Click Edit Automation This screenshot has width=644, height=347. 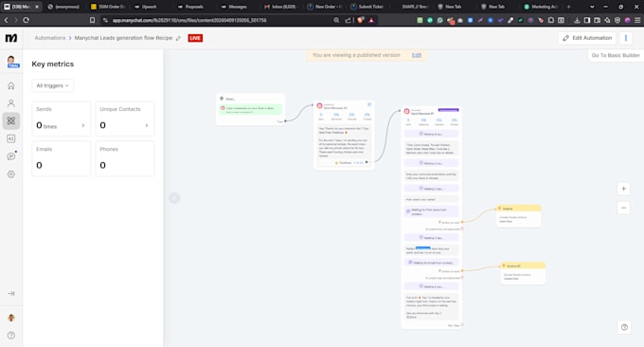[x=587, y=38]
